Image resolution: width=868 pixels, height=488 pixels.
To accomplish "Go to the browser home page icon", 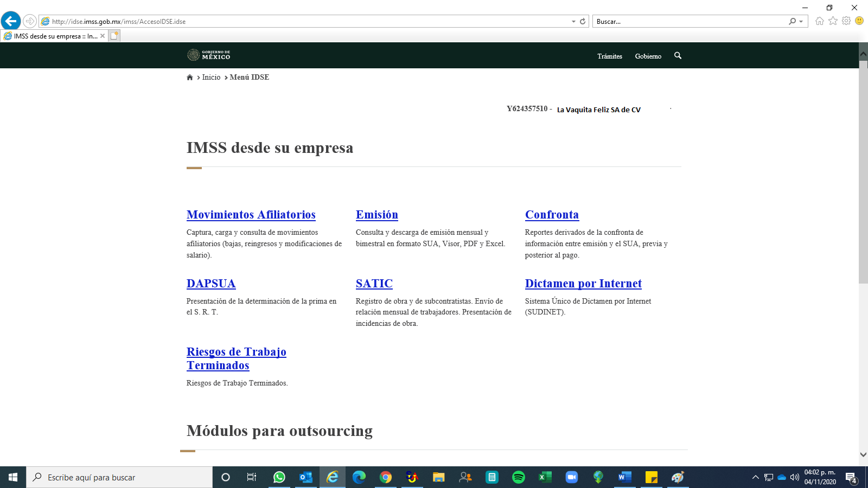I will pyautogui.click(x=819, y=21).
